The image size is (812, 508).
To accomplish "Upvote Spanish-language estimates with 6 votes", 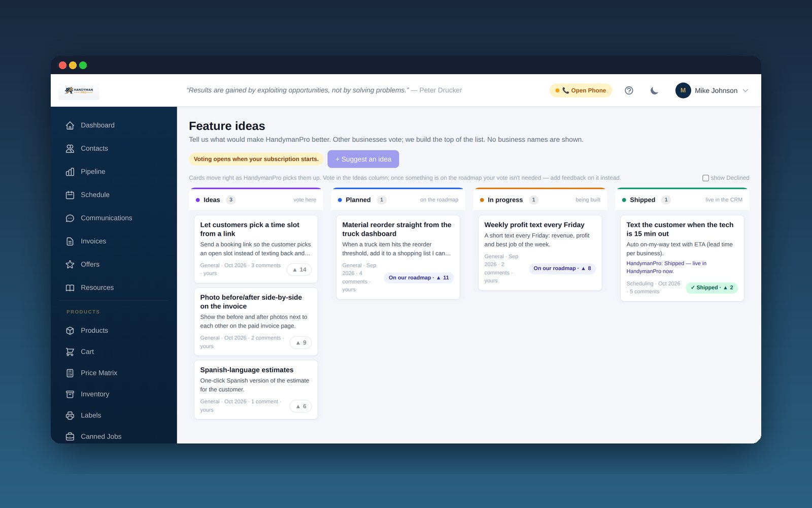I will coord(301,406).
